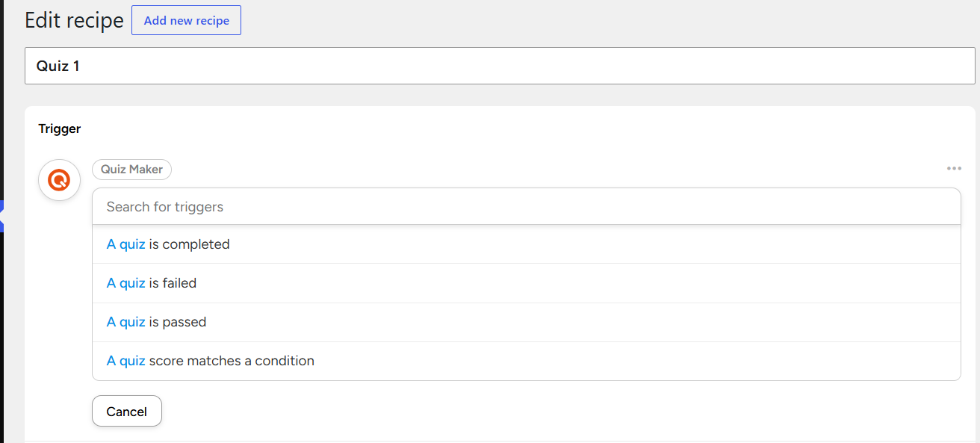Cancel the trigger selection

(x=127, y=411)
